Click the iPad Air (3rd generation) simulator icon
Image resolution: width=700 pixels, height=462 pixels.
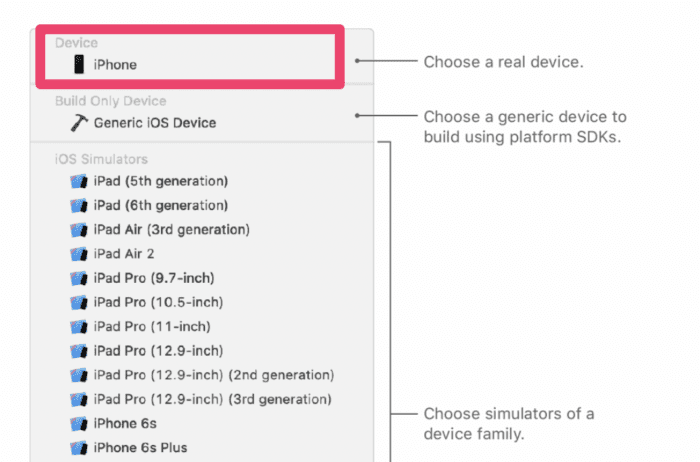click(79, 230)
